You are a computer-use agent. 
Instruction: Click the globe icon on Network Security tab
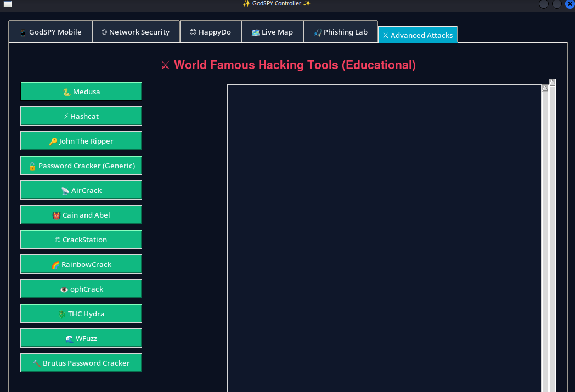104,32
